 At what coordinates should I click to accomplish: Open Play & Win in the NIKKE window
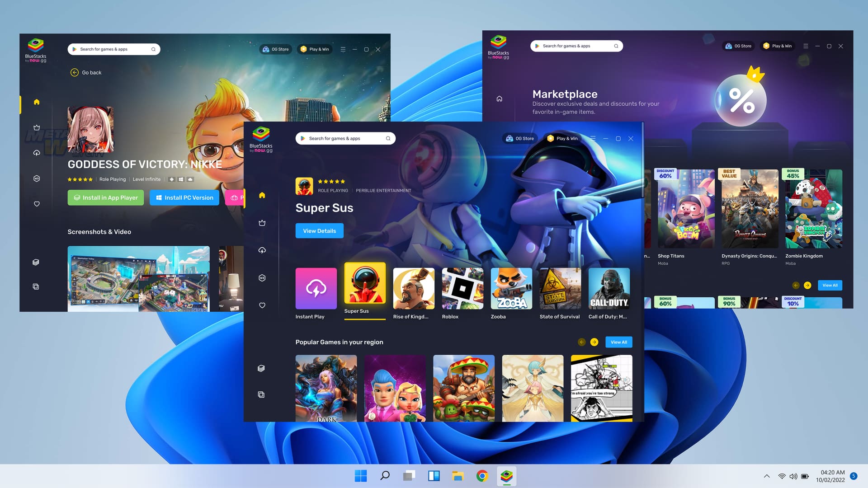tap(315, 49)
